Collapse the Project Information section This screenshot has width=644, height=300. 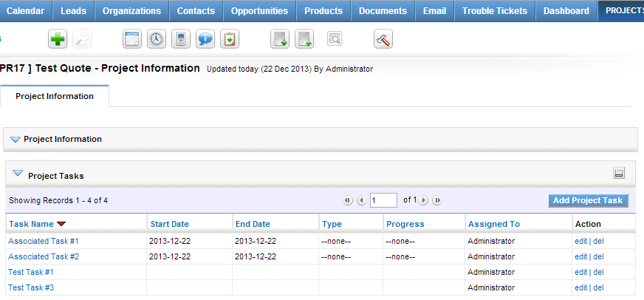click(16, 140)
